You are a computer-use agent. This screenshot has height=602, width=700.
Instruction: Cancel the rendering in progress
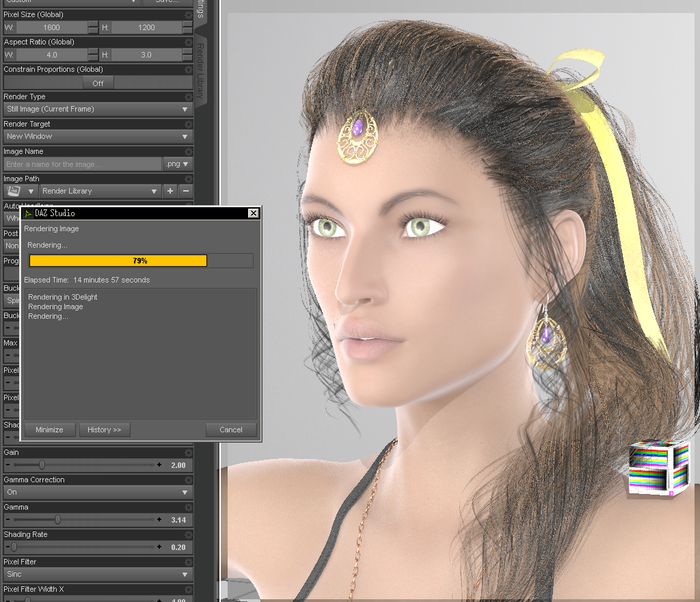point(231,430)
